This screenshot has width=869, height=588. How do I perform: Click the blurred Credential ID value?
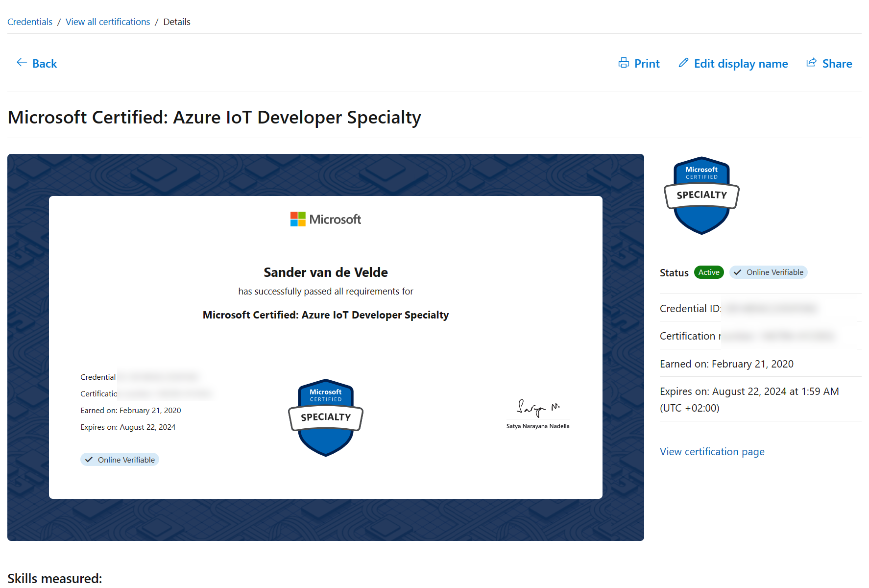point(770,308)
